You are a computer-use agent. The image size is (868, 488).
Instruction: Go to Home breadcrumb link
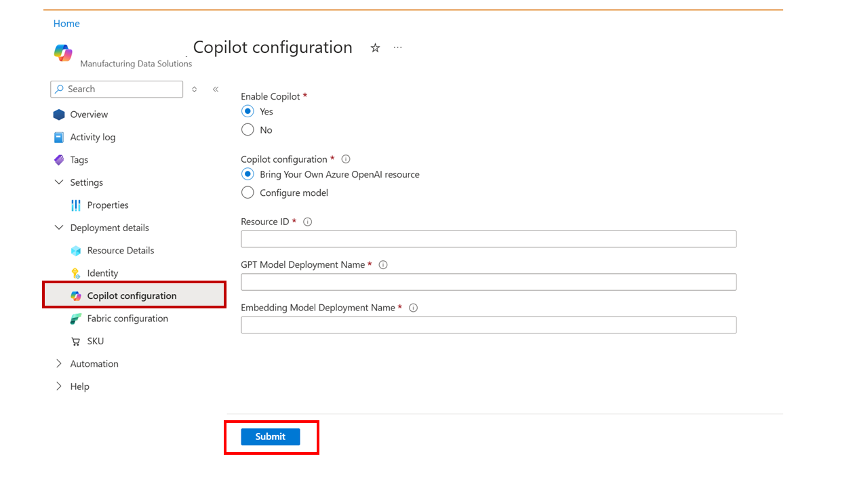pos(66,24)
